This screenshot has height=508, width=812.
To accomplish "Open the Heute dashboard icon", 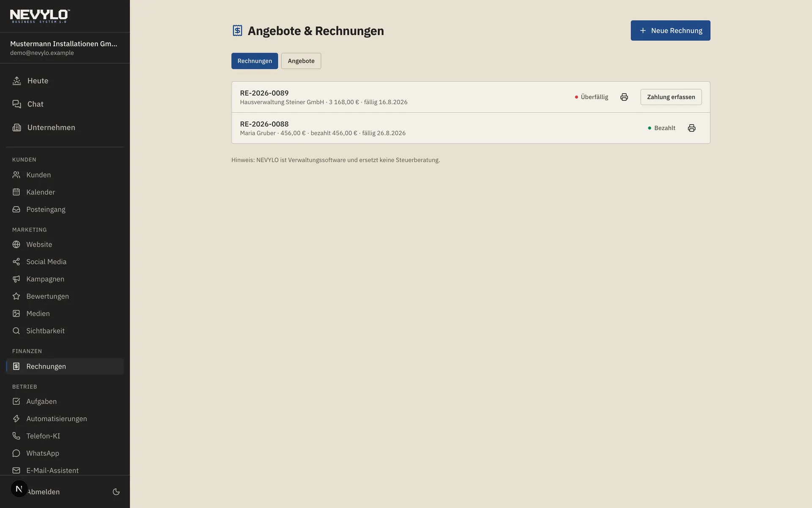I will (16, 81).
